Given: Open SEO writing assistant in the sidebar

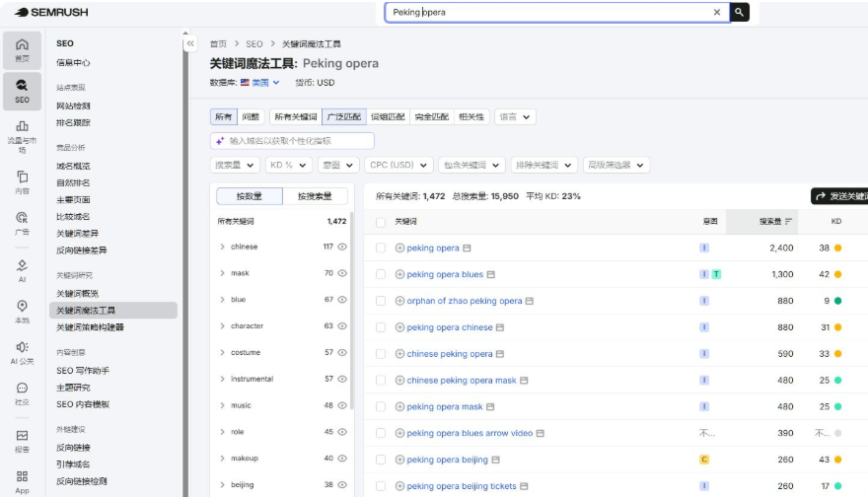Looking at the screenshot, I should pyautogui.click(x=83, y=370).
